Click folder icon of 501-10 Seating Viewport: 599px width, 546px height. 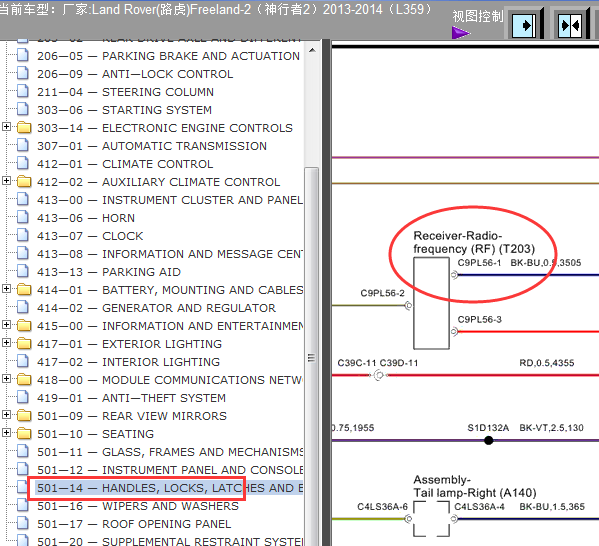[x=24, y=433]
